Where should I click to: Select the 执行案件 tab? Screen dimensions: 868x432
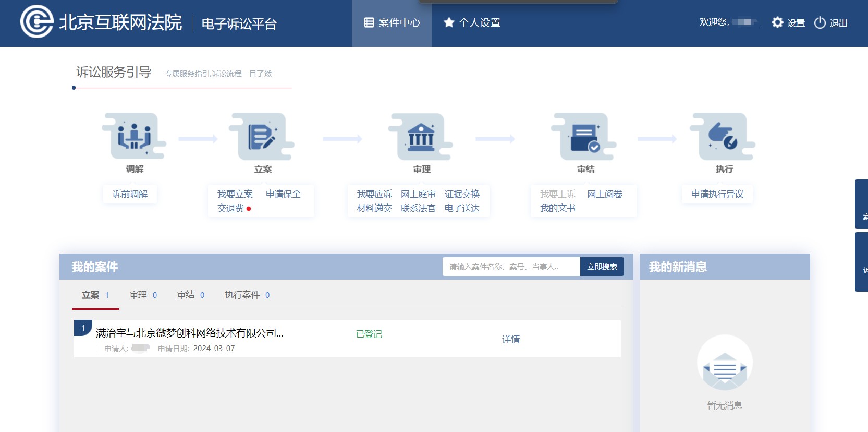[x=247, y=295]
